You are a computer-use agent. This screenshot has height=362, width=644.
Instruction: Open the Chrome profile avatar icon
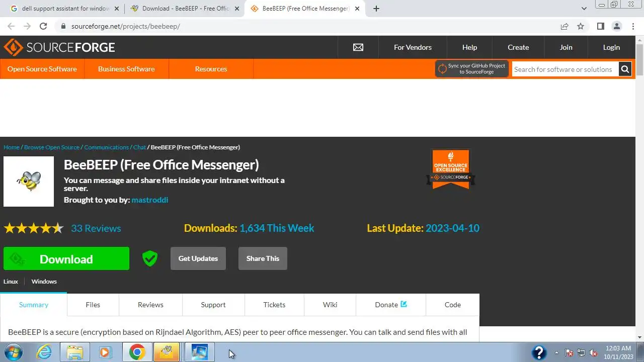click(616, 26)
